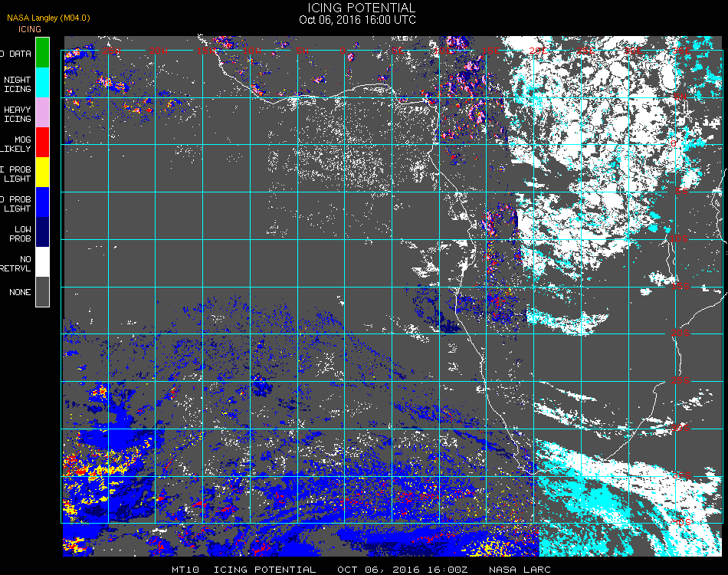Click the green NO DATA legend swatch
This screenshot has width=728, height=575.
42,52
